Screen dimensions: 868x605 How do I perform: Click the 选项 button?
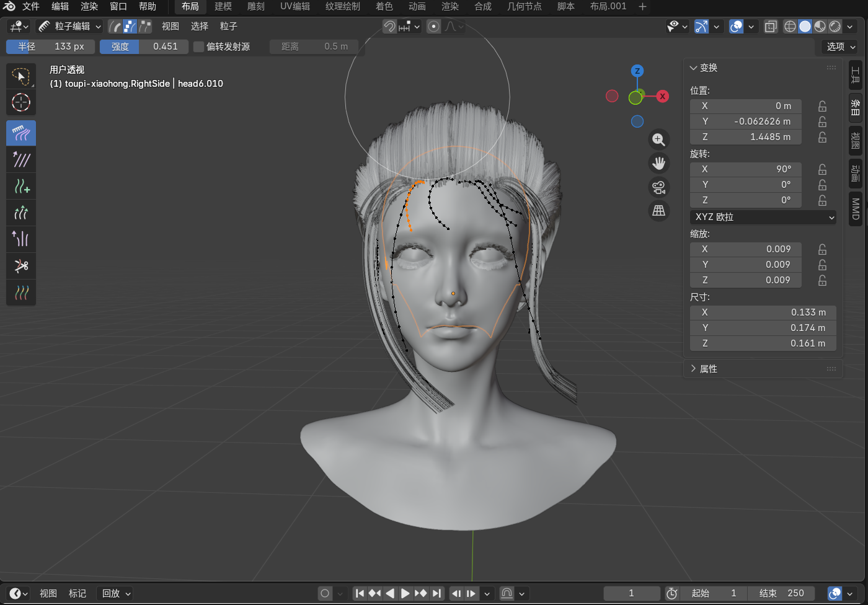pyautogui.click(x=840, y=46)
